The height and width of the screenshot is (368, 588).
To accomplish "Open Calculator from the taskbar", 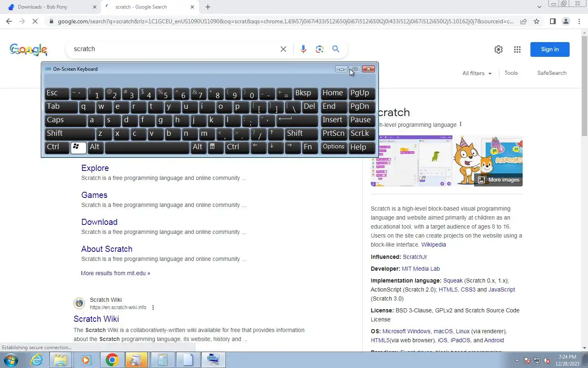I will tap(163, 360).
